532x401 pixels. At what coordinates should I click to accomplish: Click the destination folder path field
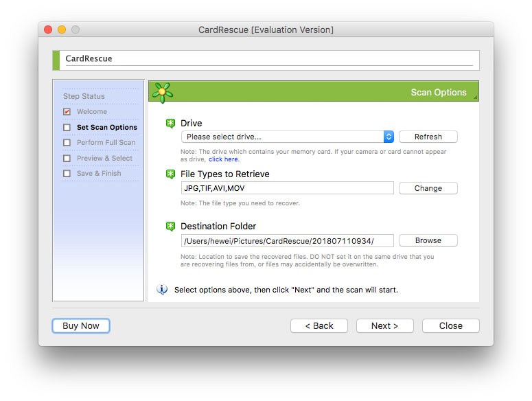point(288,240)
